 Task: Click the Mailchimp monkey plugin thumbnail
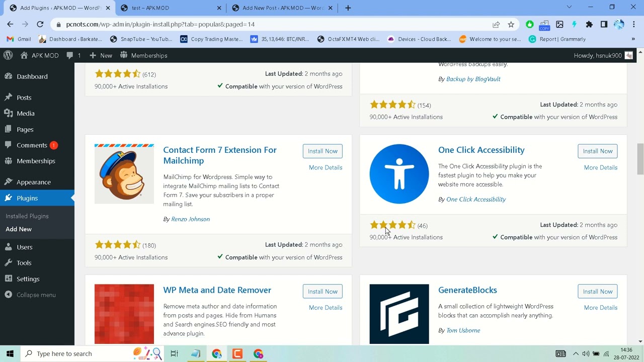click(124, 174)
